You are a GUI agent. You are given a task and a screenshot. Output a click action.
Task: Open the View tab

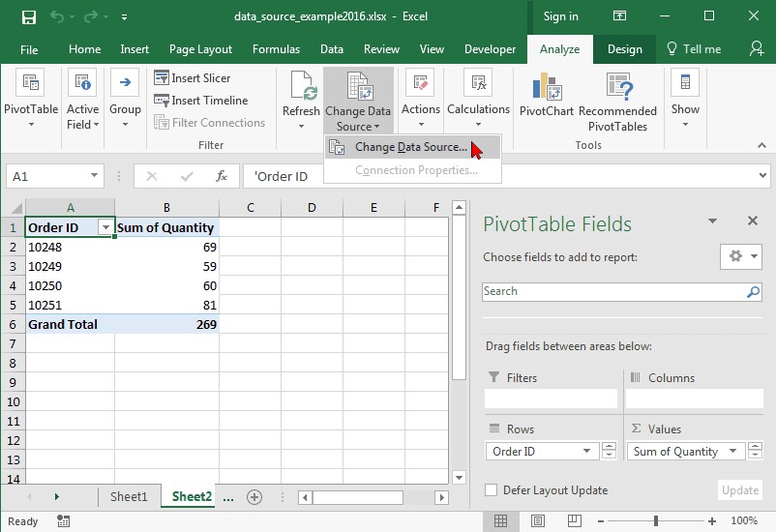coord(432,49)
